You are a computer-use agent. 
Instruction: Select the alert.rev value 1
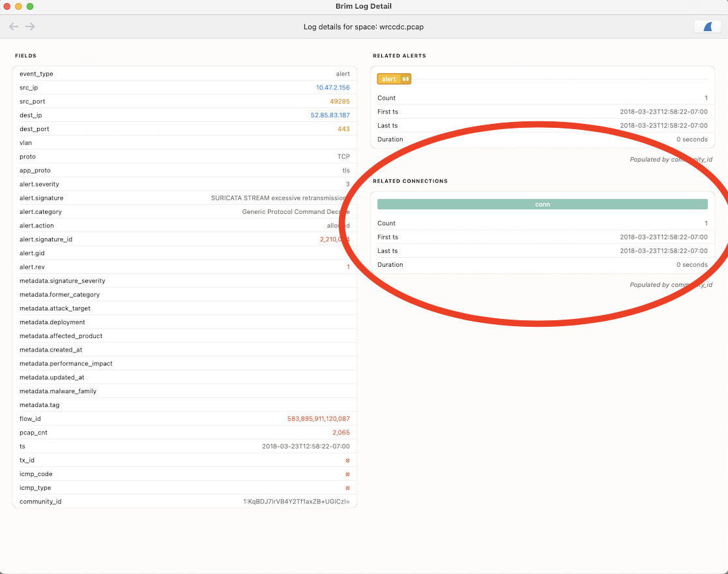coord(348,266)
